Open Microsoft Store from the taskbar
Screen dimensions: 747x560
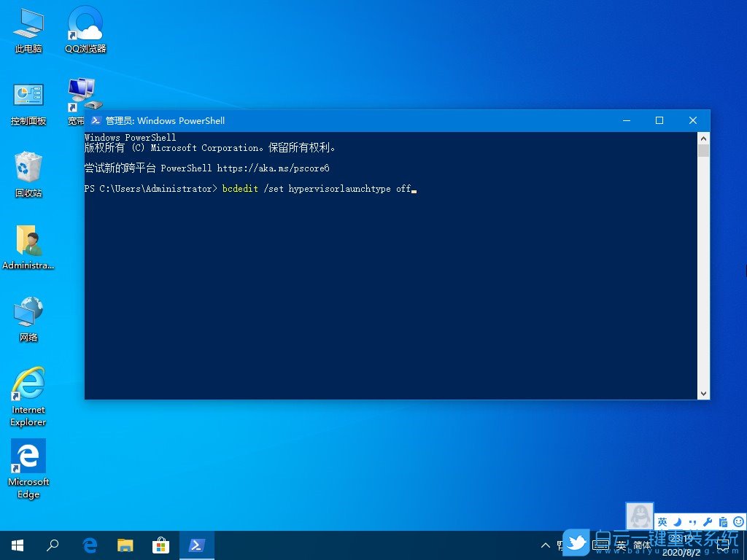(x=160, y=544)
